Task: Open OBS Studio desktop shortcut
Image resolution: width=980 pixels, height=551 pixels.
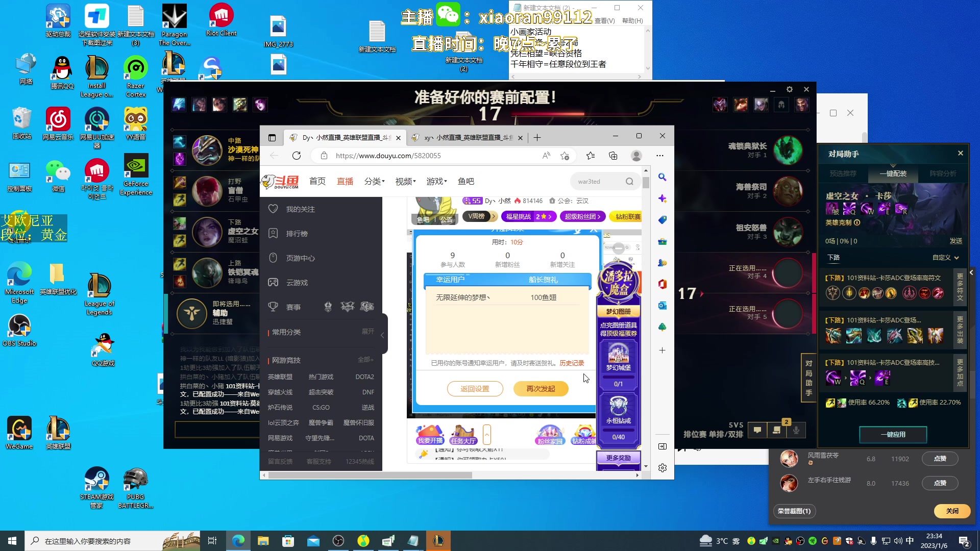Action: (x=19, y=330)
